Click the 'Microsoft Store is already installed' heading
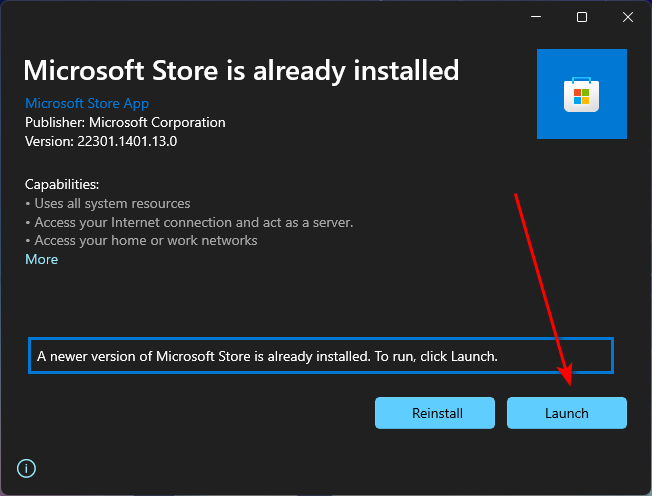Screen dimensions: 652x496 click(241, 71)
